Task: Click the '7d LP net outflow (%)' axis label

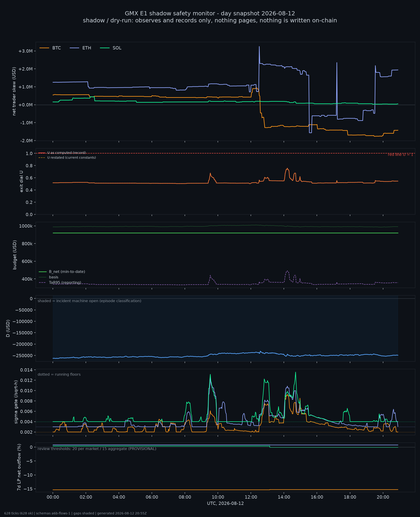Action: pos(19,467)
